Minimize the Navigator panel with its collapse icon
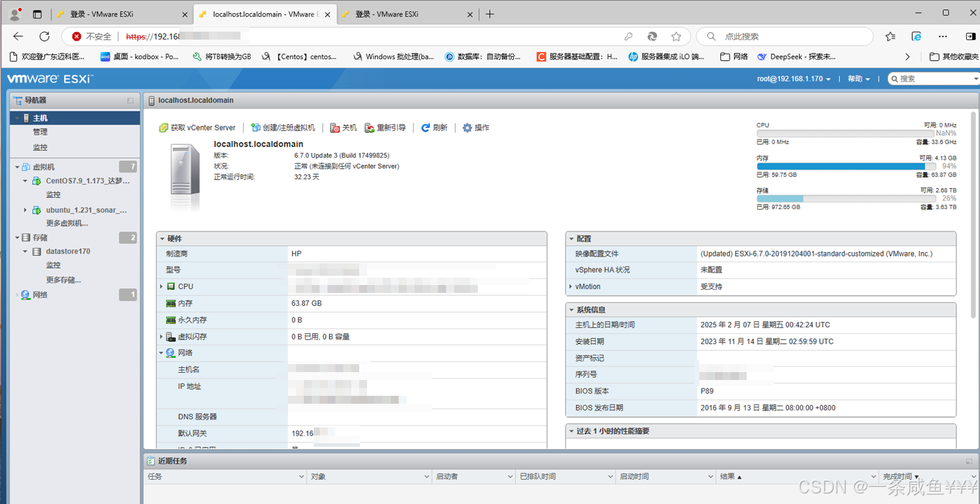The height and width of the screenshot is (504, 980). [x=130, y=100]
